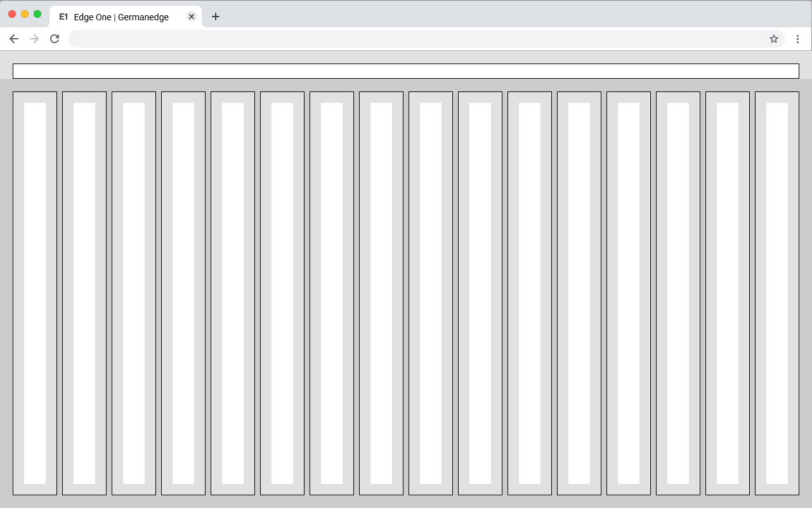The height and width of the screenshot is (508, 812).
Task: Bookmark this page with the star icon
Action: [774, 39]
